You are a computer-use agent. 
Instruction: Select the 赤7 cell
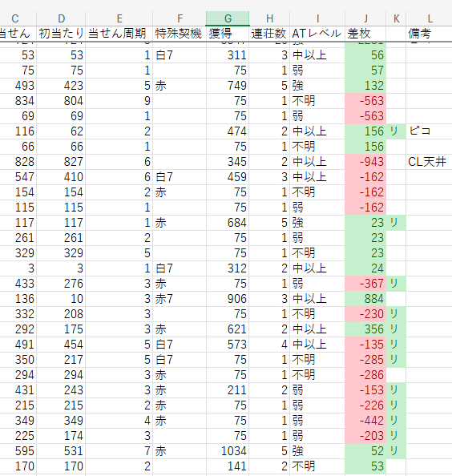pos(180,299)
